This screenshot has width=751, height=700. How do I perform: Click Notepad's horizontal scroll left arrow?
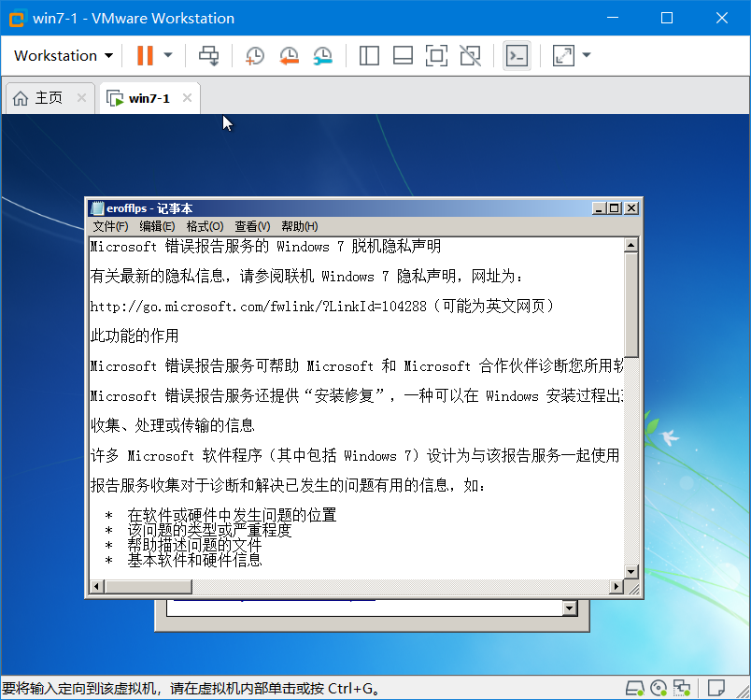[x=97, y=586]
